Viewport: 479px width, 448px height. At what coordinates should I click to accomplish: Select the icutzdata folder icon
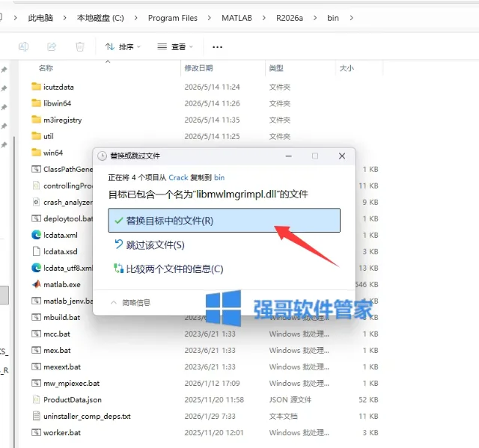coord(36,87)
